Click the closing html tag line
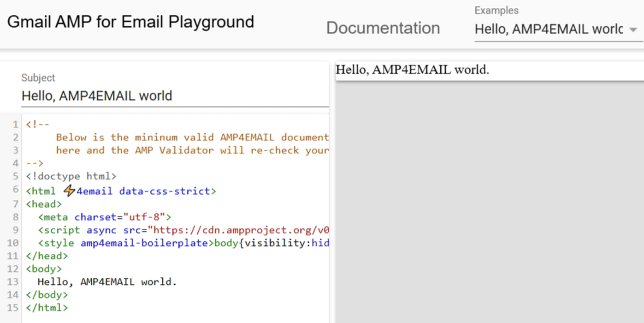This screenshot has width=644, height=323. click(x=47, y=307)
